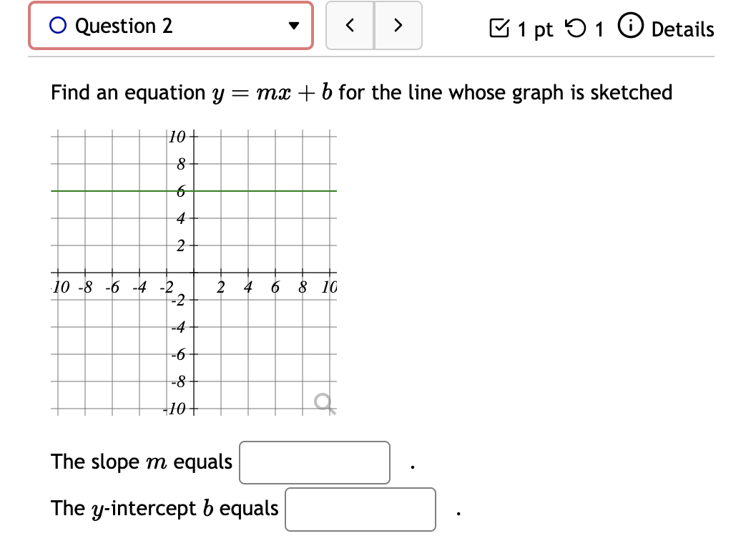Click the downward triangle in the question picker
This screenshot has height=546, width=756.
293,26
